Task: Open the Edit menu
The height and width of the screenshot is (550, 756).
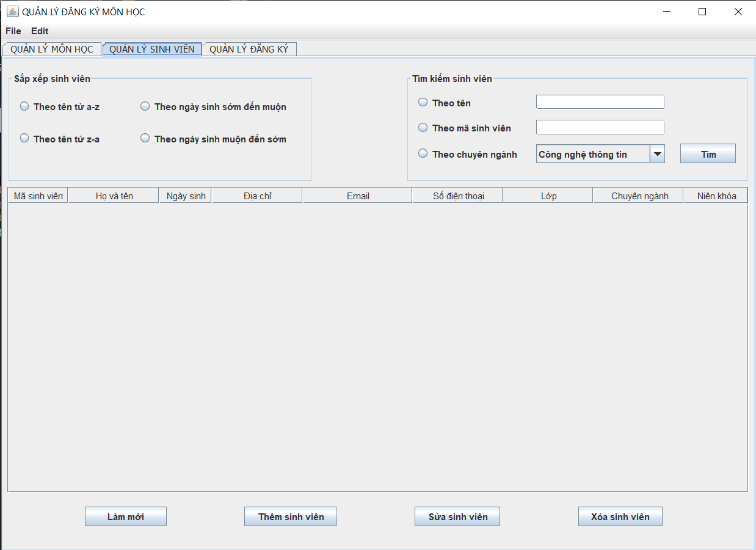Action: 40,31
